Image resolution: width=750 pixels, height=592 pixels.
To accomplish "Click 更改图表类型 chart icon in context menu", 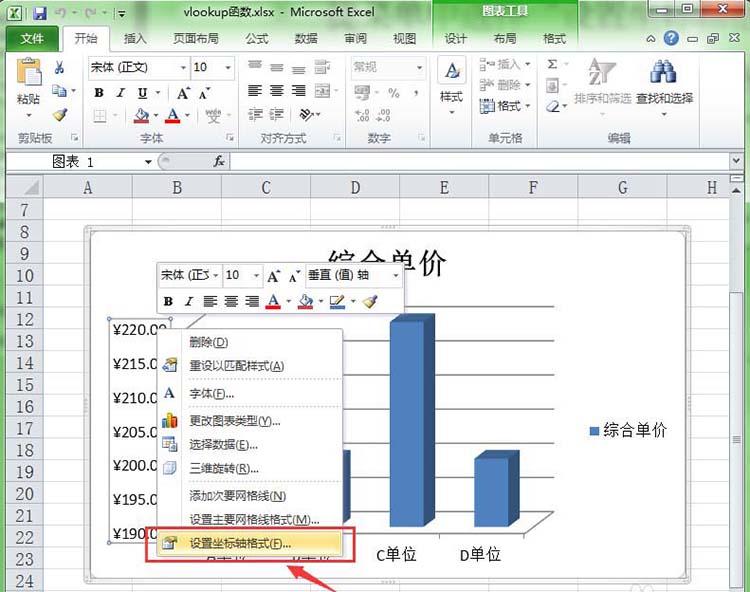I will [x=170, y=421].
